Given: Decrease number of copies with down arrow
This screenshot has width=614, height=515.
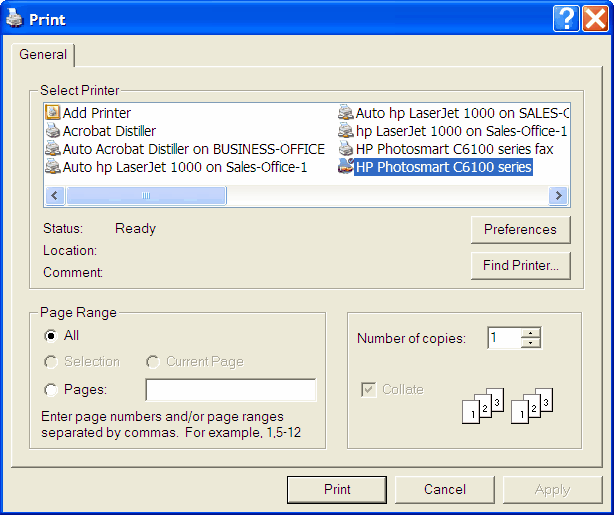Looking at the screenshot, I should (x=531, y=343).
